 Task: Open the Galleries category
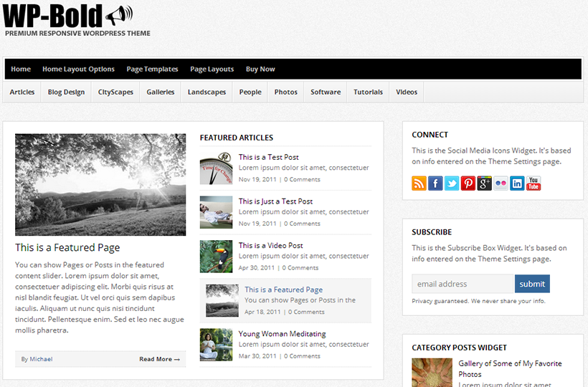(161, 92)
